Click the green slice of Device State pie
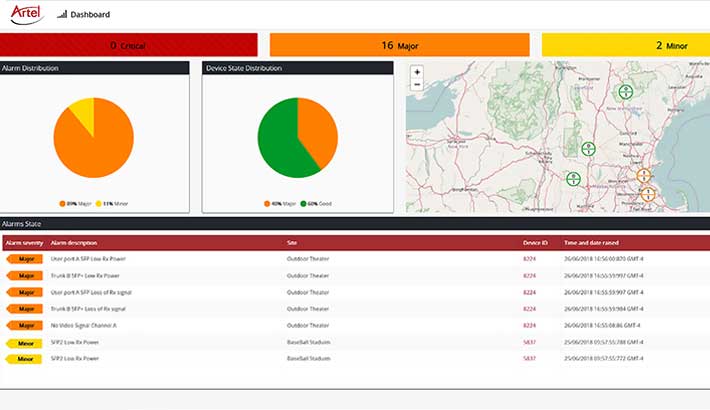This screenshot has width=710, height=410. coord(280,140)
